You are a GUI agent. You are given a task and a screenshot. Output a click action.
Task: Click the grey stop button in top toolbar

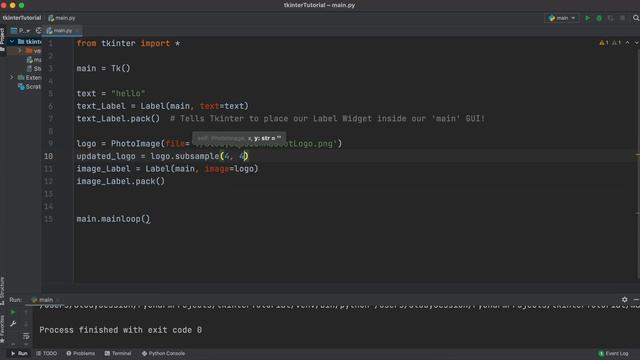(622, 18)
